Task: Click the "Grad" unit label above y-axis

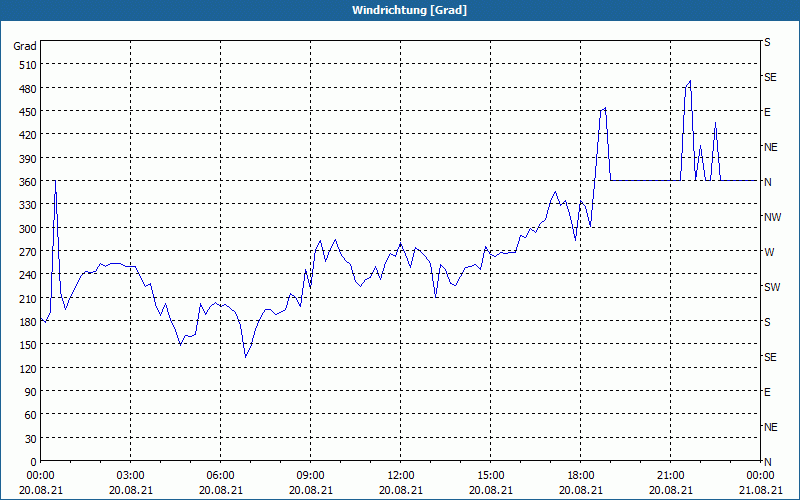Action: [25, 46]
